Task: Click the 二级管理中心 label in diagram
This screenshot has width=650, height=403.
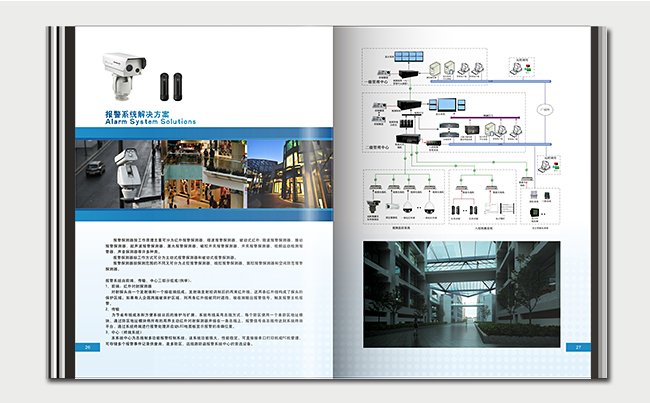Action: coord(377,147)
